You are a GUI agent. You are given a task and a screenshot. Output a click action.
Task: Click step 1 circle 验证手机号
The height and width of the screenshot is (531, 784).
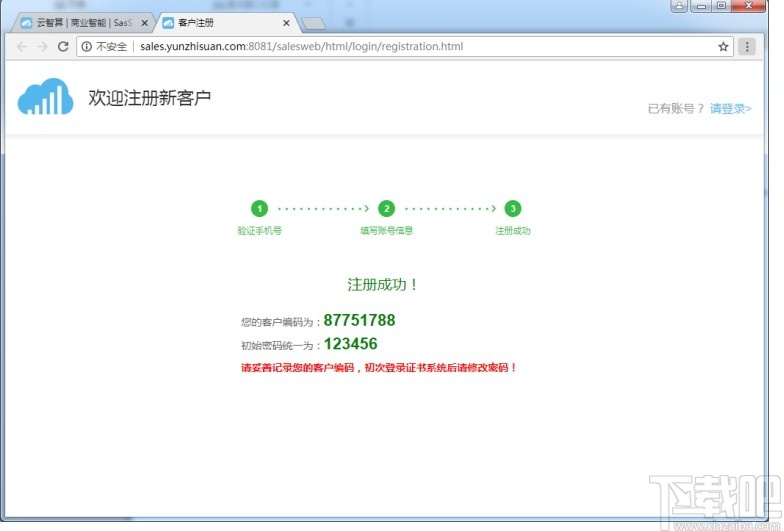coord(260,208)
